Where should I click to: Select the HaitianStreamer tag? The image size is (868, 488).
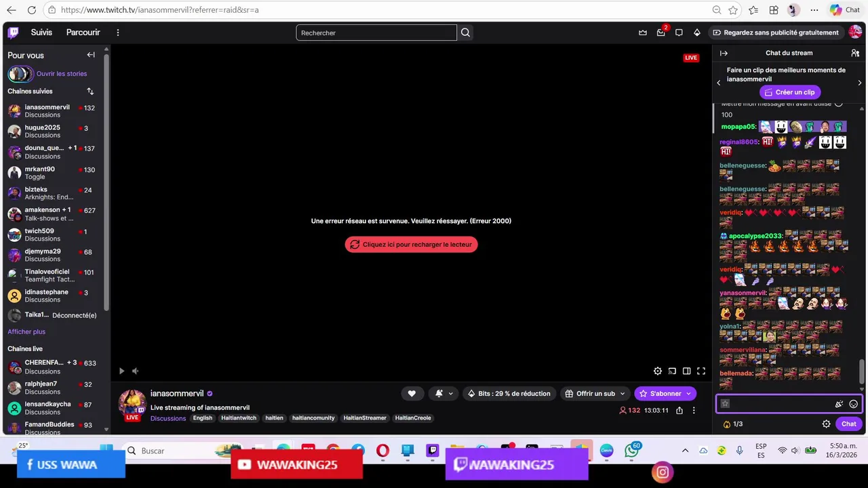pyautogui.click(x=365, y=418)
